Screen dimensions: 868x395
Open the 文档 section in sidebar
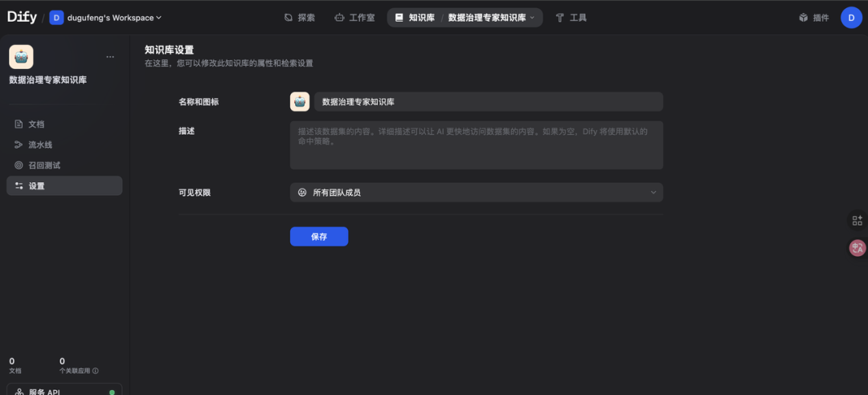pyautogui.click(x=64, y=124)
